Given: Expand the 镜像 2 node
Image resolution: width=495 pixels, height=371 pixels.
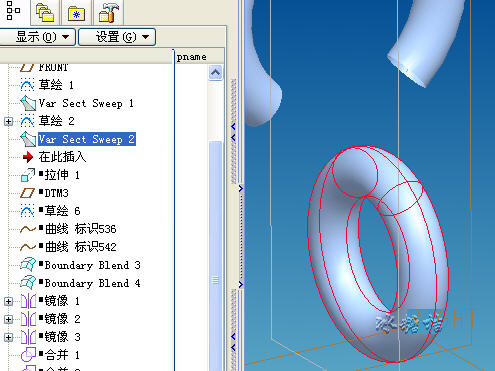Looking at the screenshot, I should pyautogui.click(x=9, y=319).
